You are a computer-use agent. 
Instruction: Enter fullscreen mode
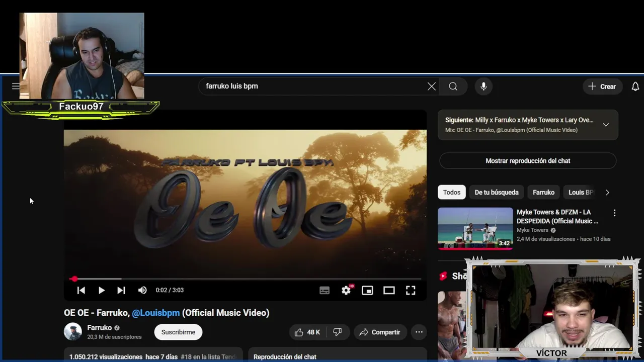pyautogui.click(x=411, y=290)
